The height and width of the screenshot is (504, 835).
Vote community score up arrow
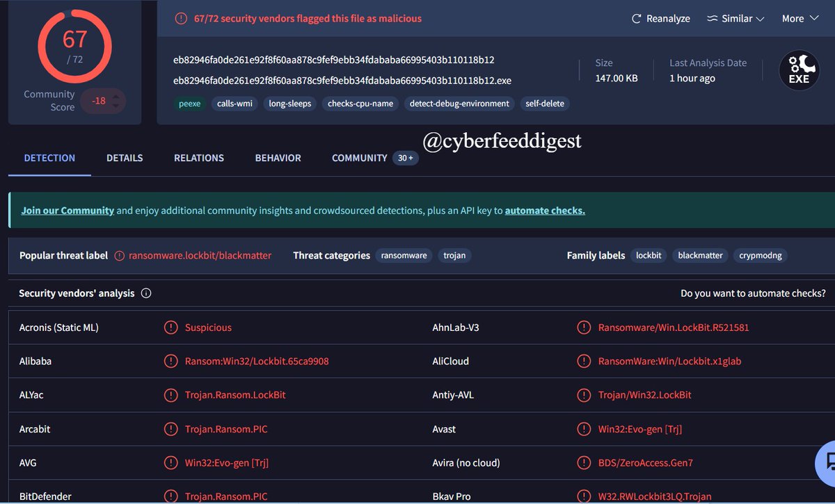116,95
